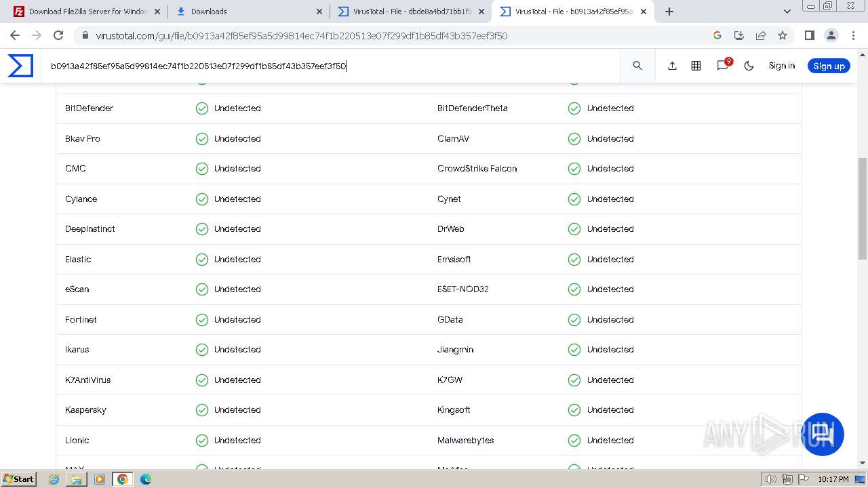Click the Chrome taskbar icon

[123, 479]
